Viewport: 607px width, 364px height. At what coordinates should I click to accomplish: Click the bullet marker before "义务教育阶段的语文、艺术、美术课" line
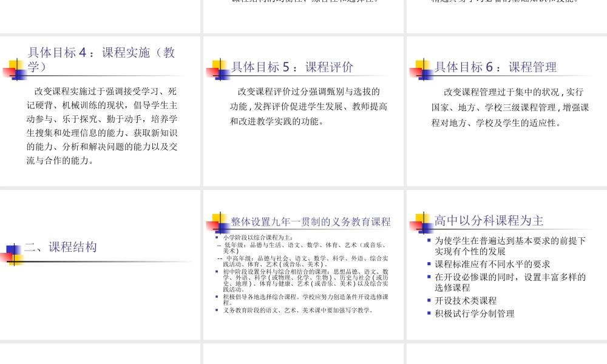click(x=215, y=310)
